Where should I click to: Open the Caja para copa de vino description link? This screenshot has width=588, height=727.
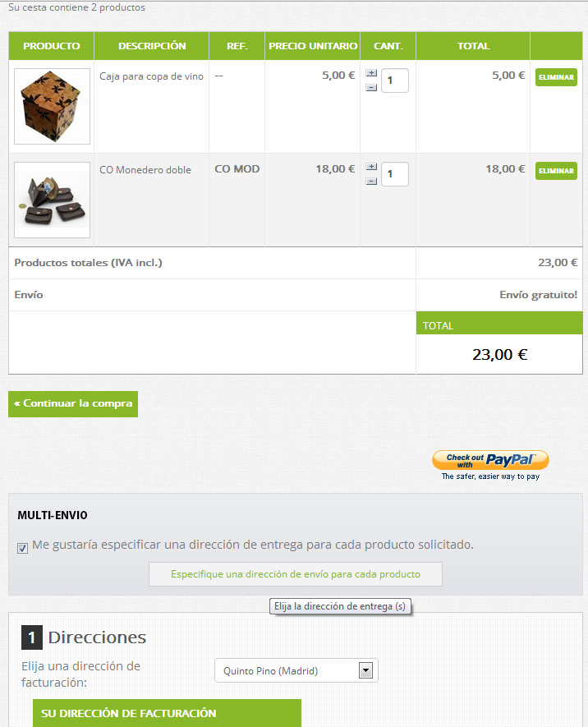[151, 76]
